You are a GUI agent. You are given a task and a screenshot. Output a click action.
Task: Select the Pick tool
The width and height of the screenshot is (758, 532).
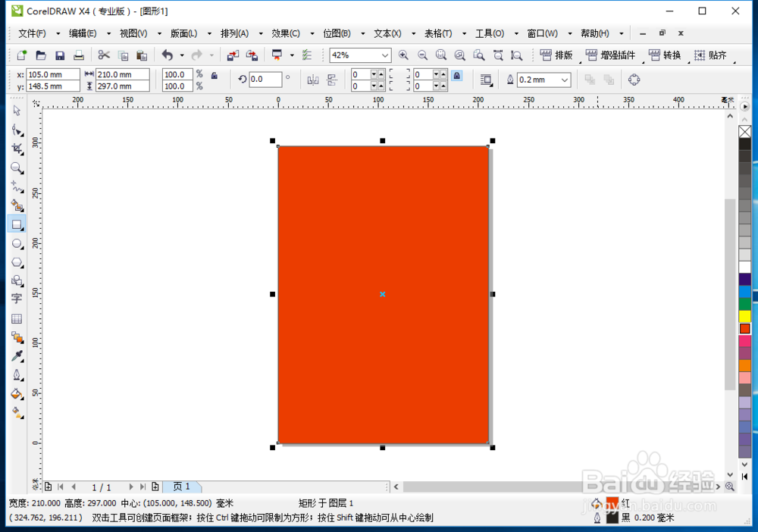tap(17, 111)
